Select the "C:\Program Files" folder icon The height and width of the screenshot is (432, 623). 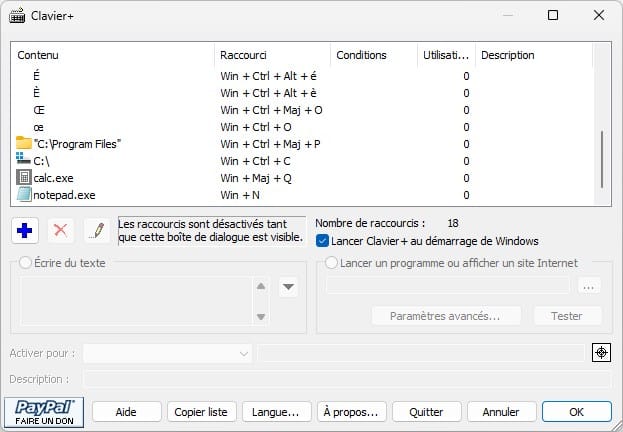click(x=24, y=143)
